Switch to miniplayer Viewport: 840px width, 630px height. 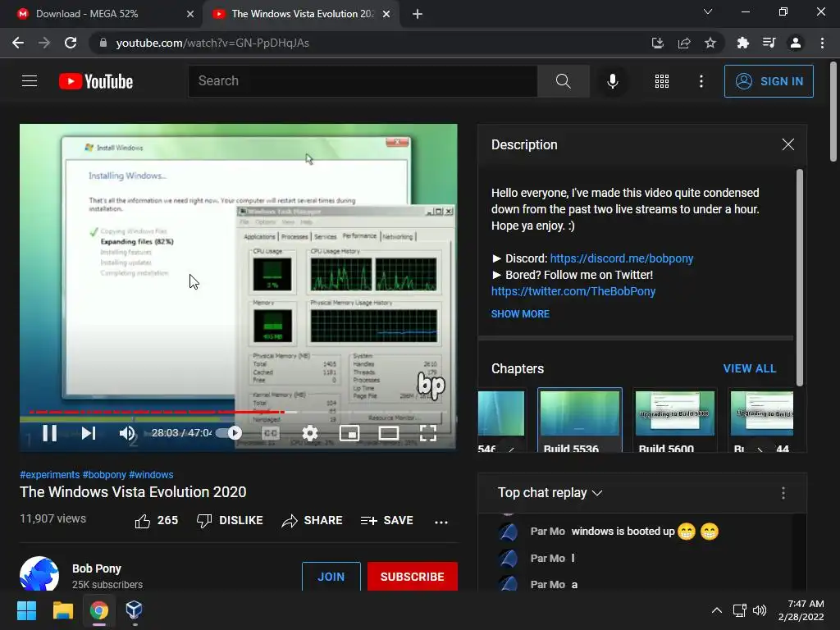click(349, 433)
